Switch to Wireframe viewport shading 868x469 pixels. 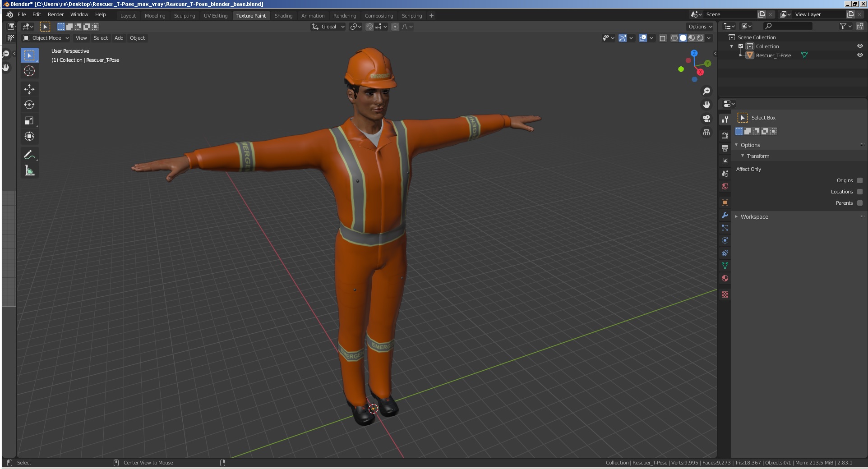(x=674, y=38)
